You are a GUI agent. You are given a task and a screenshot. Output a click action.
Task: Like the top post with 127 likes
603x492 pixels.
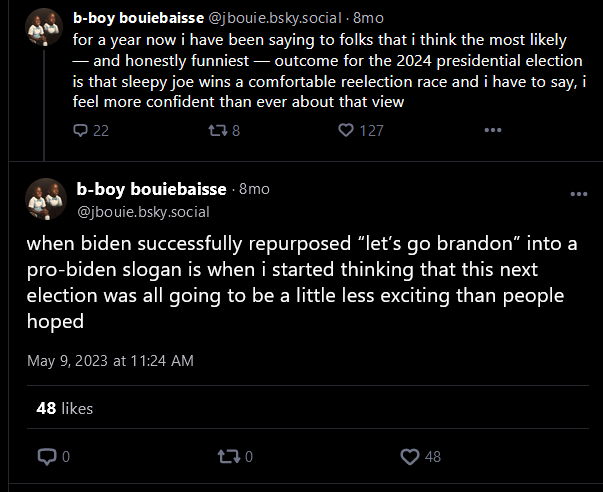(x=347, y=130)
